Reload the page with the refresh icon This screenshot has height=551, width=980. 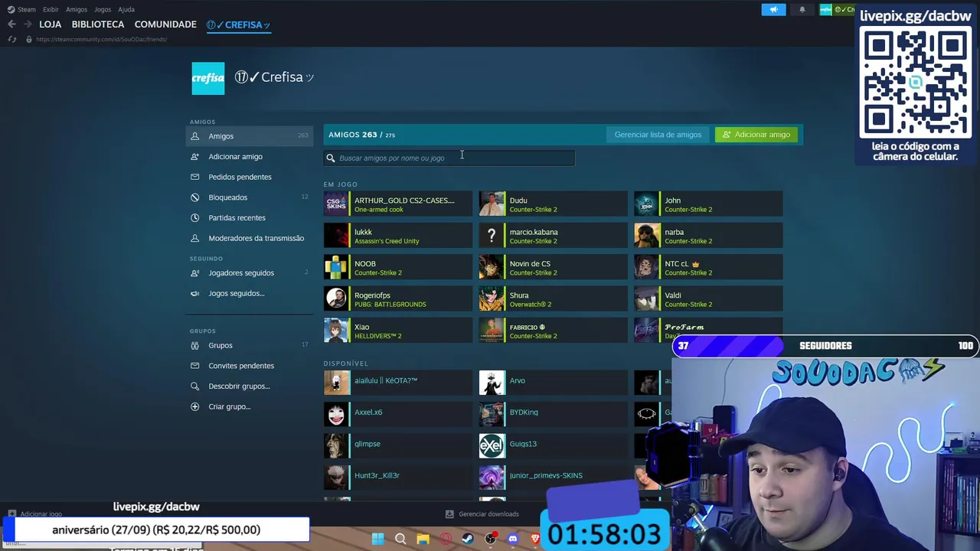click(11, 39)
